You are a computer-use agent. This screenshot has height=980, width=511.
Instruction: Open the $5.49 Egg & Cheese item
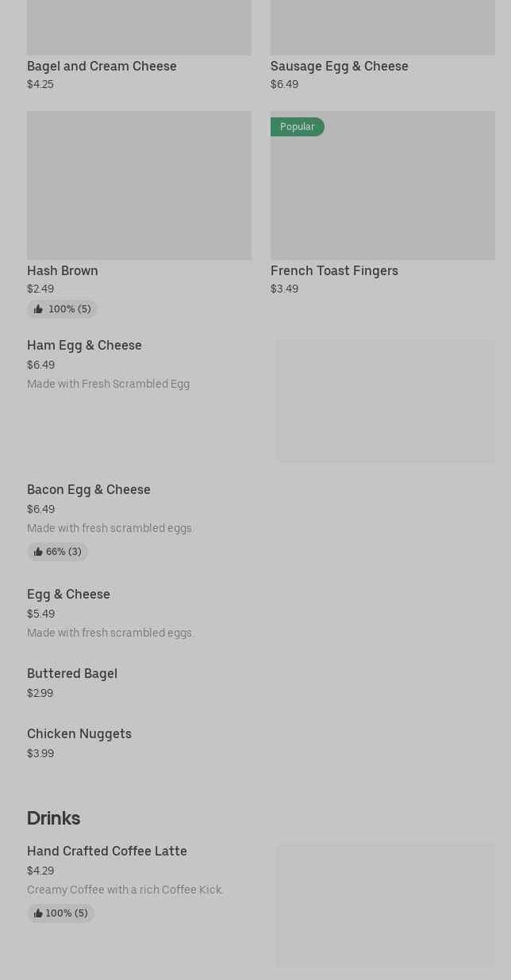(68, 594)
